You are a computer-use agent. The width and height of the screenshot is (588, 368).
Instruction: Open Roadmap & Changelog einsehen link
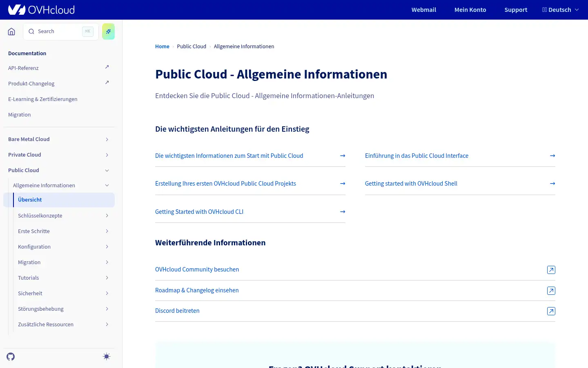[197, 290]
